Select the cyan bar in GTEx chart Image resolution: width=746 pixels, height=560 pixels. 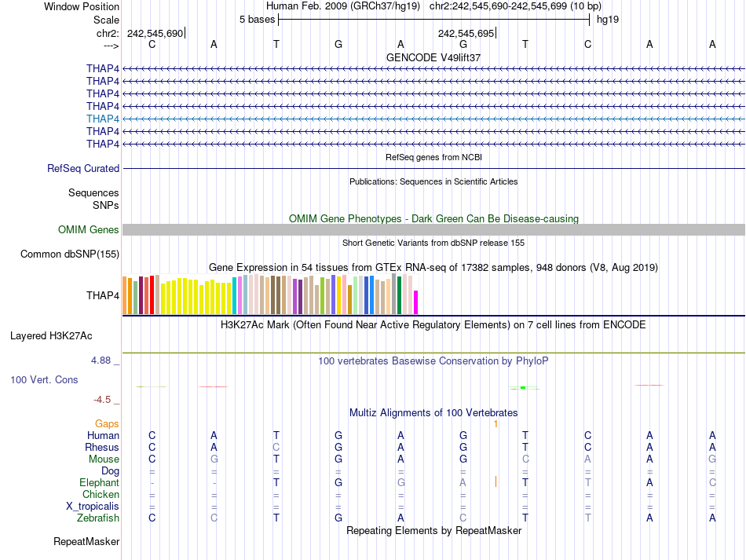tap(235, 295)
